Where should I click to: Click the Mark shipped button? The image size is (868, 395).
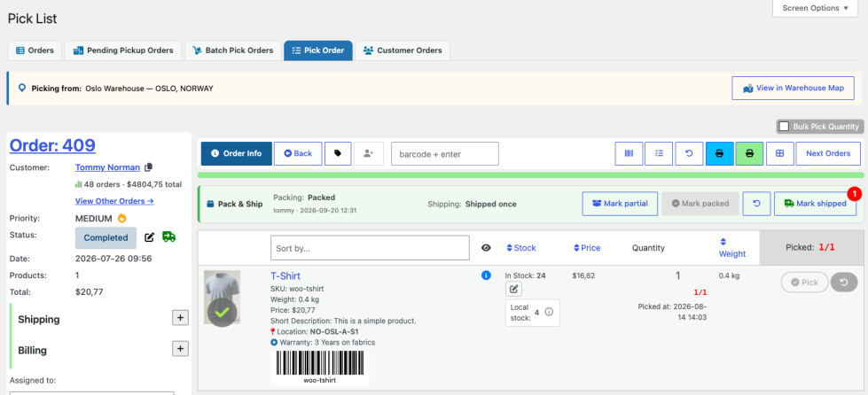tap(815, 204)
